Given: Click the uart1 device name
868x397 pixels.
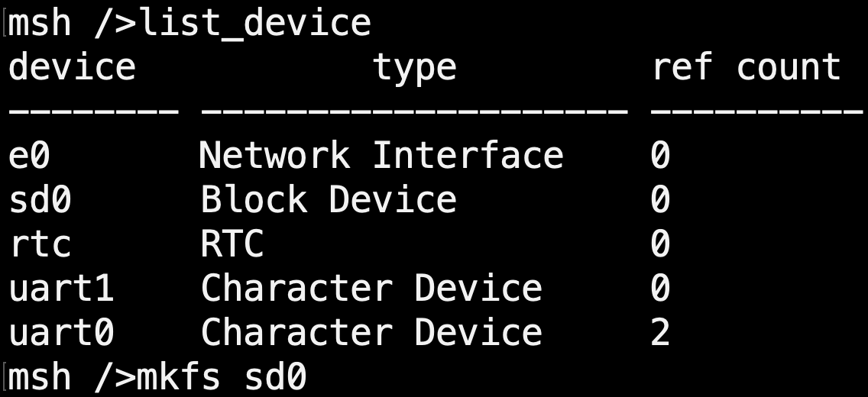Looking at the screenshot, I should (61, 289).
